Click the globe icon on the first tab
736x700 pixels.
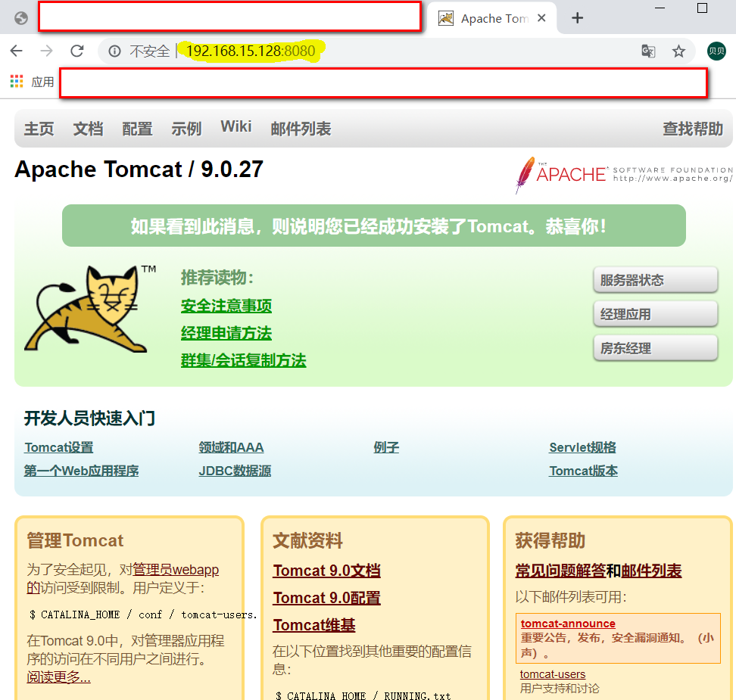pos(20,18)
